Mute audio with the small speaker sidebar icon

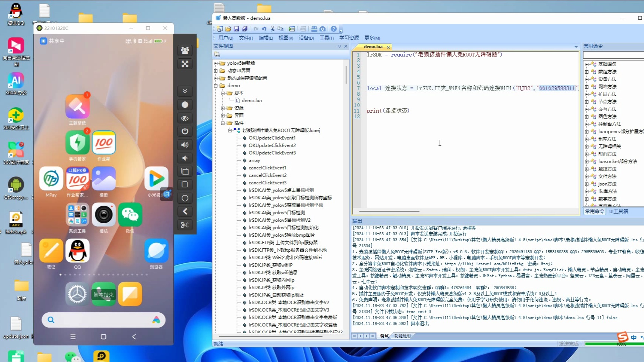pos(185,158)
